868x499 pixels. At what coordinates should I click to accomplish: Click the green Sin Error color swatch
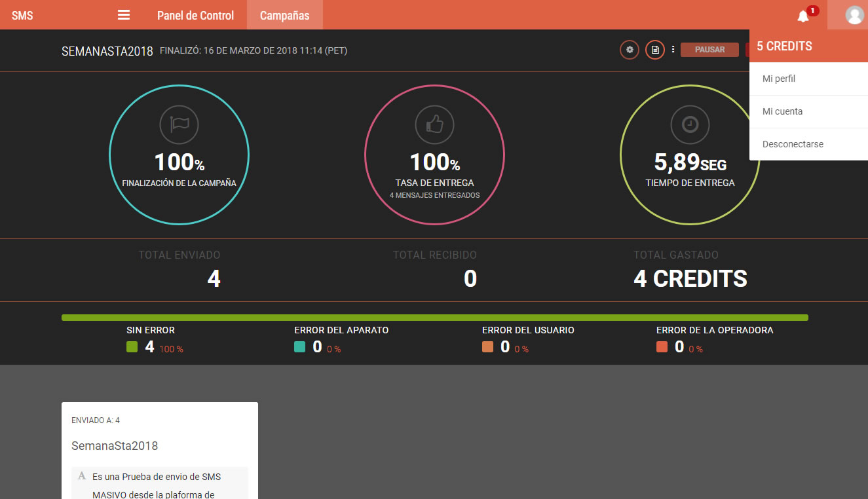click(132, 347)
